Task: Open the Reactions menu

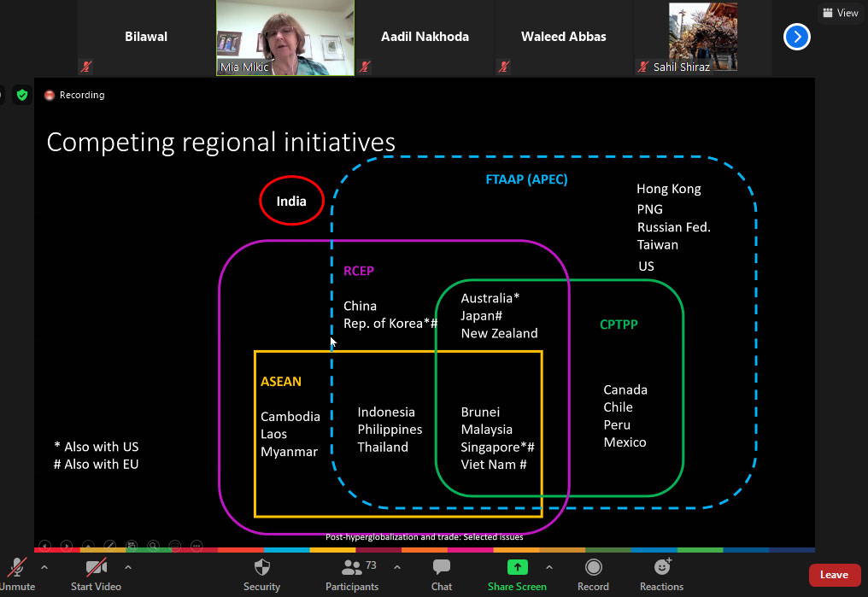Action: 661,574
